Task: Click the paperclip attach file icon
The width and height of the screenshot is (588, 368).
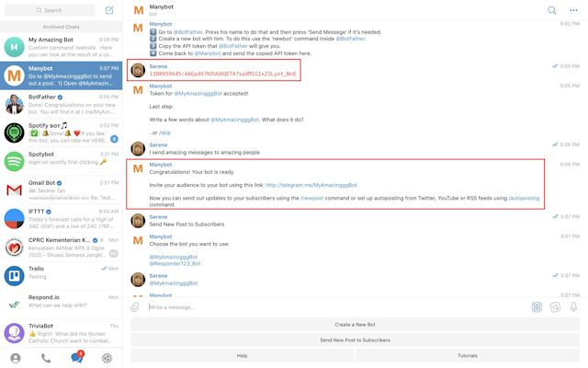Action: (135, 307)
